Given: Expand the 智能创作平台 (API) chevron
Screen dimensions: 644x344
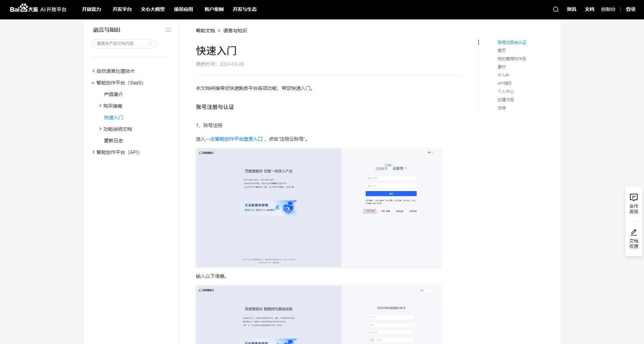Looking at the screenshot, I should [x=94, y=152].
